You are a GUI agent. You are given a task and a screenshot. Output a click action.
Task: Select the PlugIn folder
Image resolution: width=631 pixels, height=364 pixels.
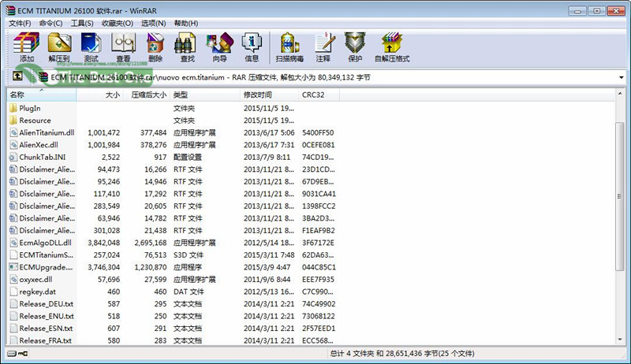[30, 108]
